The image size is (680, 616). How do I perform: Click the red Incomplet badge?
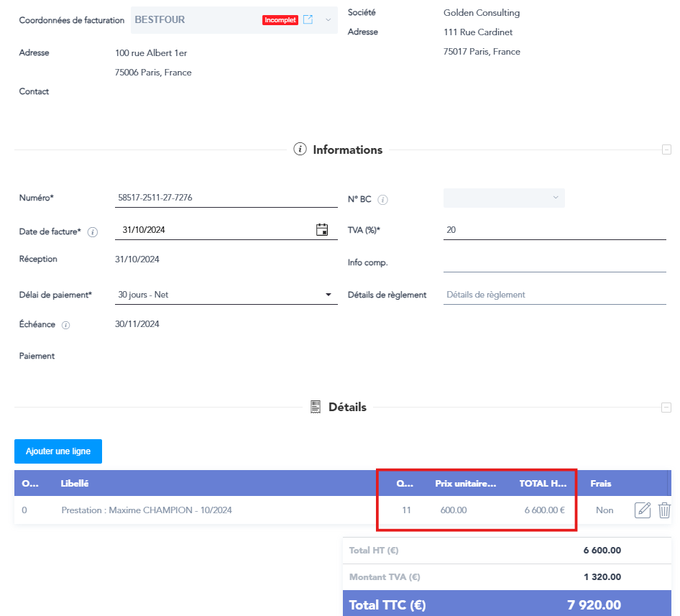point(280,20)
